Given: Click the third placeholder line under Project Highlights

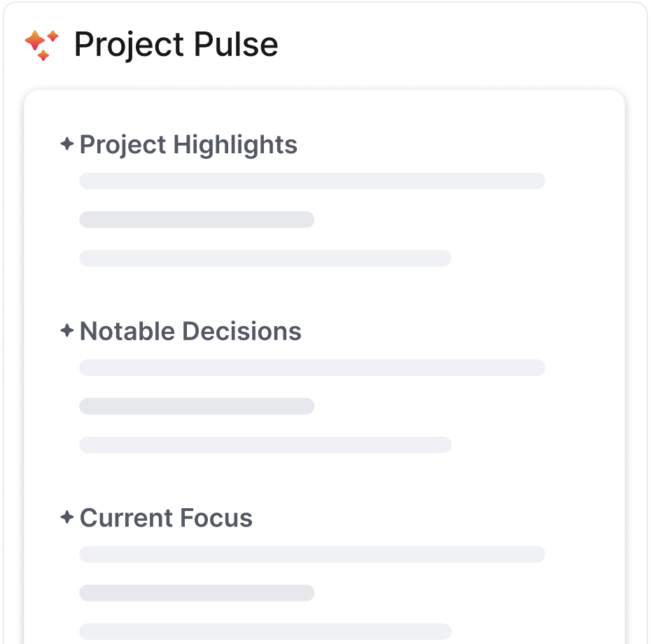Looking at the screenshot, I should 265,258.
